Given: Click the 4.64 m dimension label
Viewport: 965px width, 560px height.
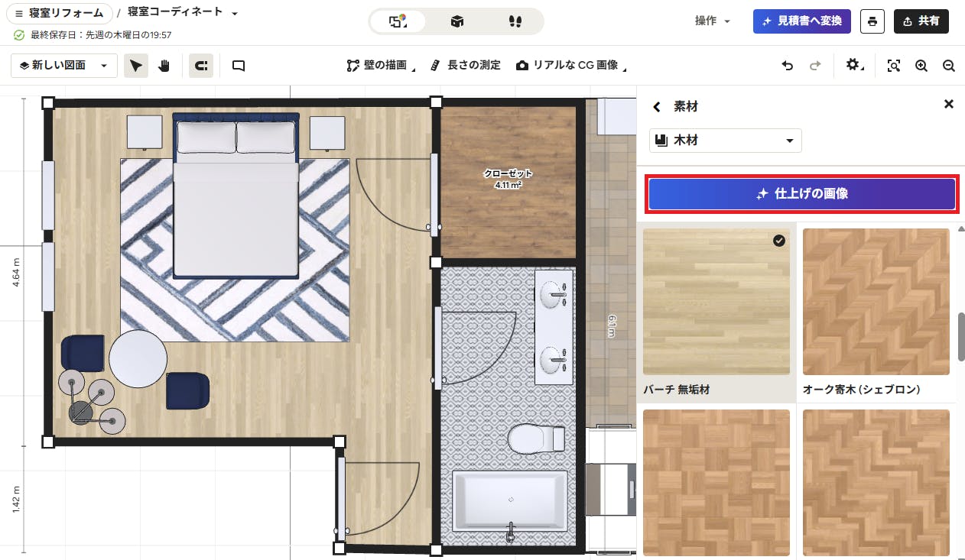Looking at the screenshot, I should 17,273.
